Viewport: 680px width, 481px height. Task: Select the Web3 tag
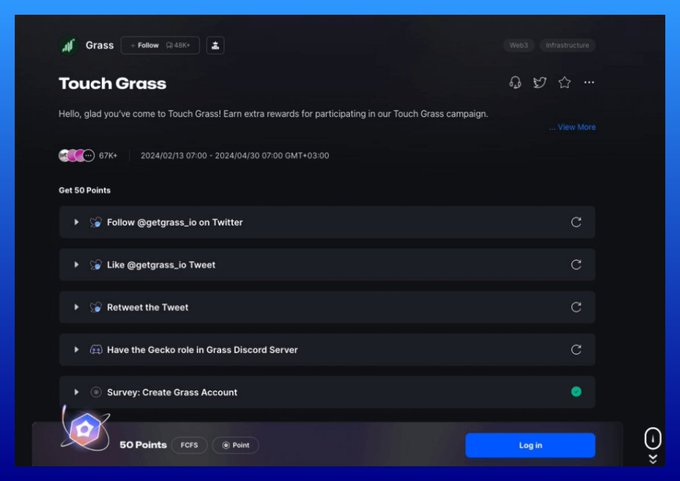(x=519, y=45)
